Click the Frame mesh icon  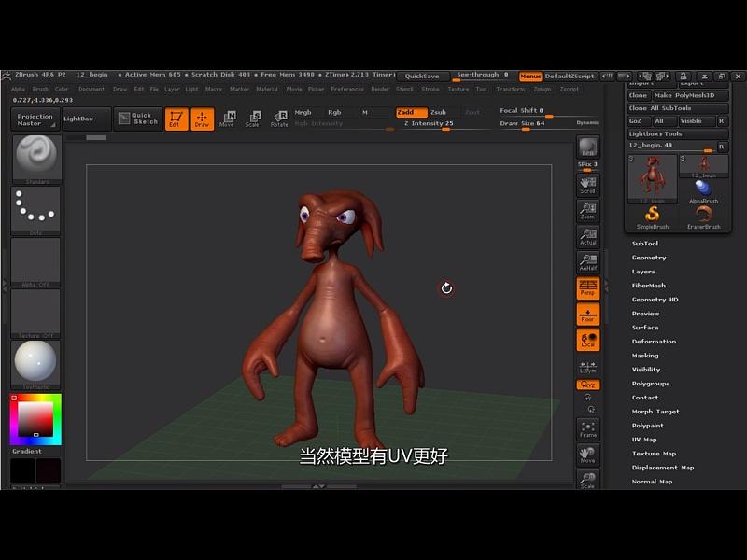pos(588,429)
